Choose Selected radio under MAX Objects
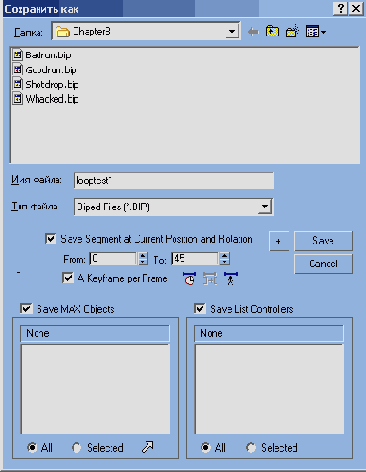The image size is (366, 472). pyautogui.click(x=77, y=448)
